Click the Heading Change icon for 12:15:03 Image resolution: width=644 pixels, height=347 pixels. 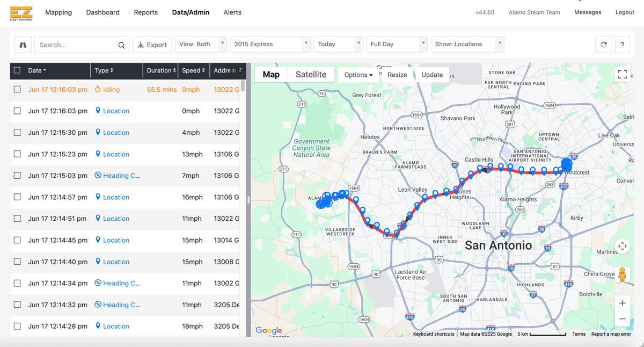tap(98, 176)
